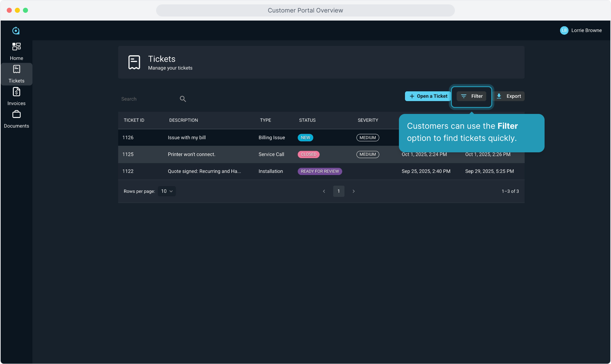
Task: Expand the rows per page dropdown
Action: click(x=167, y=191)
